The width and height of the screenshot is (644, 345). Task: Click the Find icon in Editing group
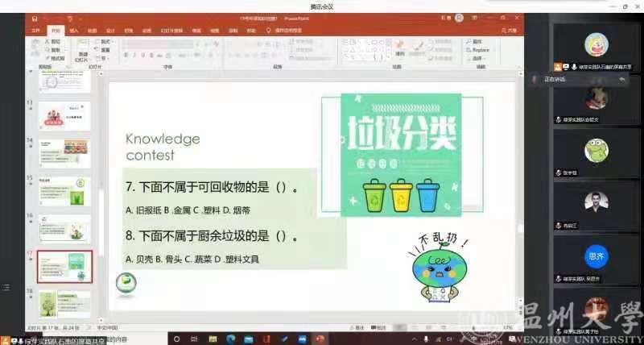(476, 41)
